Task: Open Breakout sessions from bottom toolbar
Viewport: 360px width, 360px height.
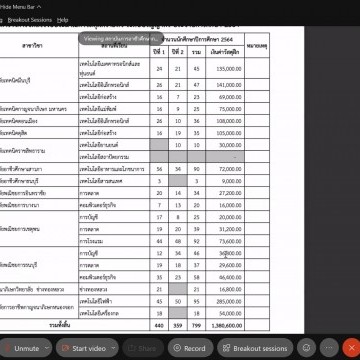Action: tap(255, 348)
